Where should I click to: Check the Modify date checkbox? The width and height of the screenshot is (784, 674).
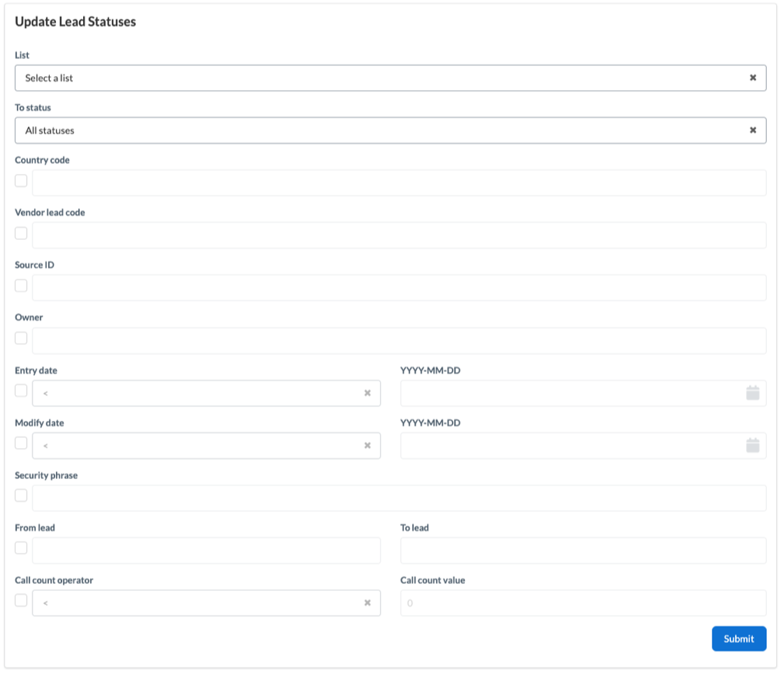point(21,443)
